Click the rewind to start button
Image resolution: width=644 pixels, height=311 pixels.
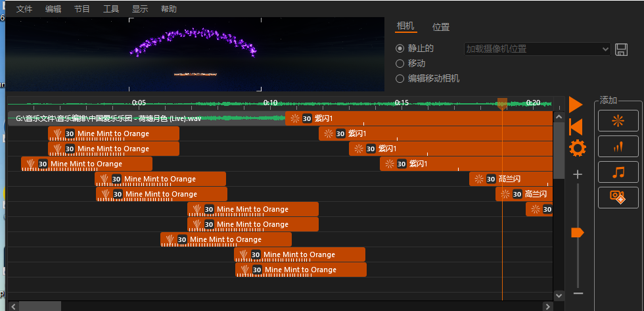[576, 126]
